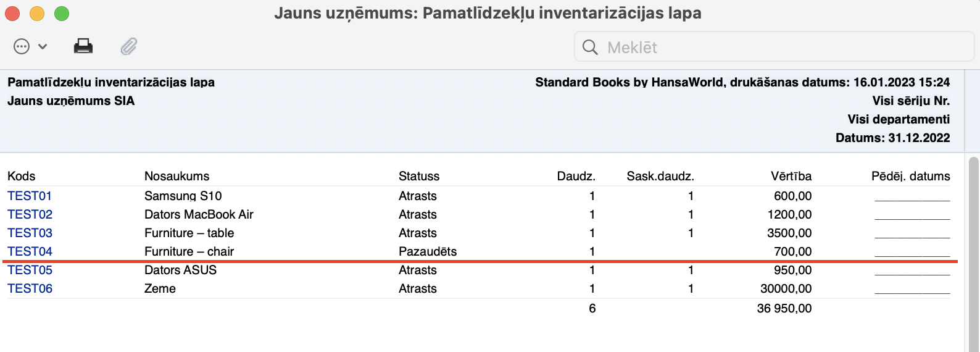
Task: Close the window with red button
Action: (x=12, y=13)
